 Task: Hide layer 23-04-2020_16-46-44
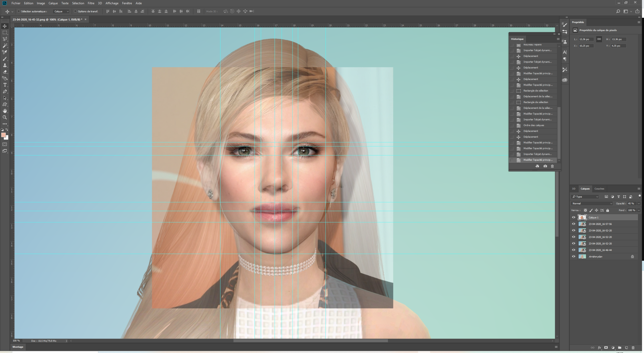point(574,250)
